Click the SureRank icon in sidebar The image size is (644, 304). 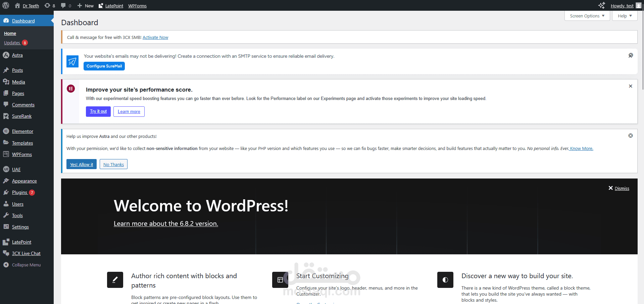pos(6,116)
